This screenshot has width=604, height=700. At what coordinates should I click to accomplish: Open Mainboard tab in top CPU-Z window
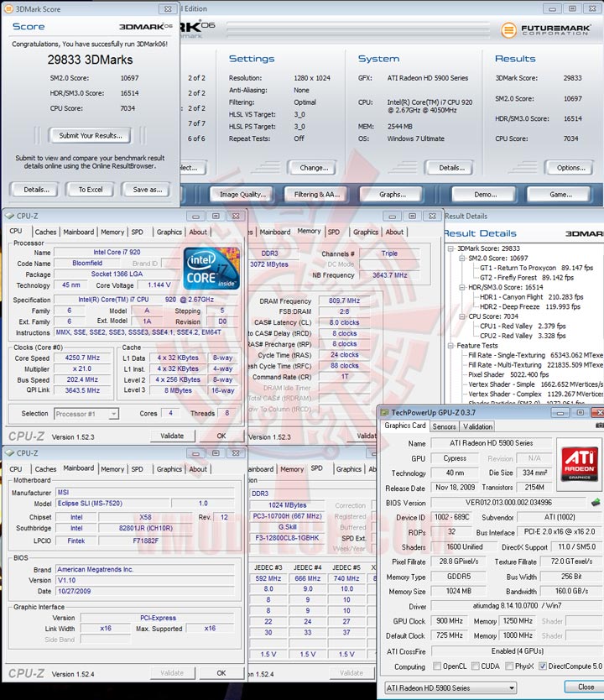click(x=79, y=232)
